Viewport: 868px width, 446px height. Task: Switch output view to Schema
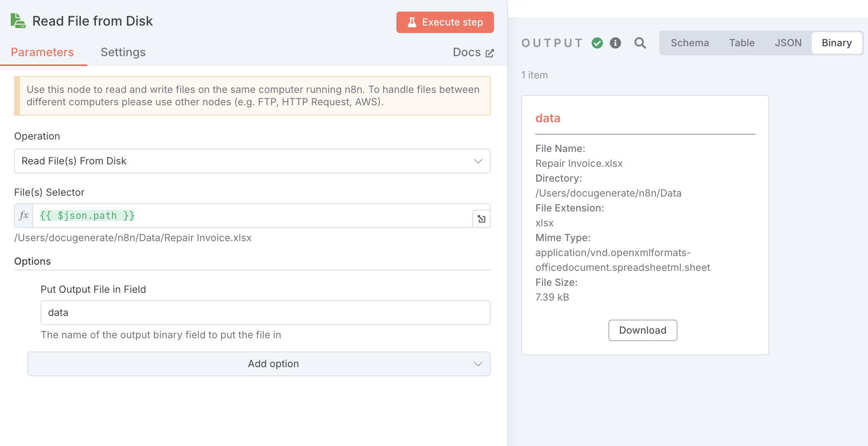(689, 43)
